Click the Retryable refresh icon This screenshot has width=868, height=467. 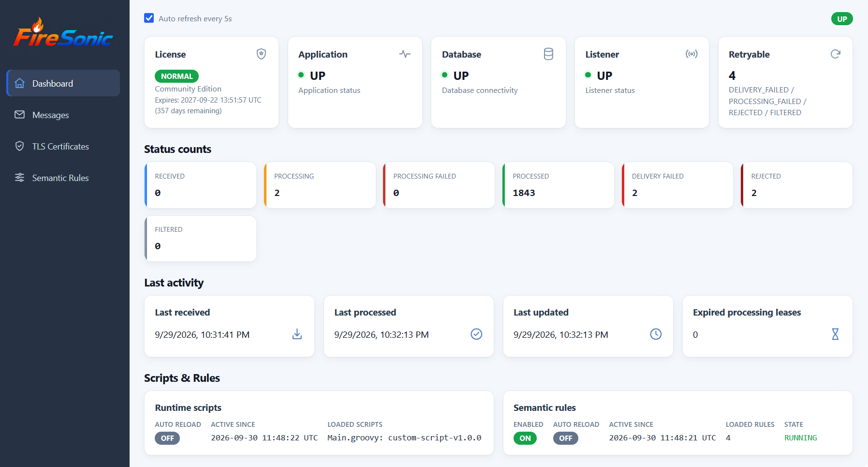click(x=835, y=54)
